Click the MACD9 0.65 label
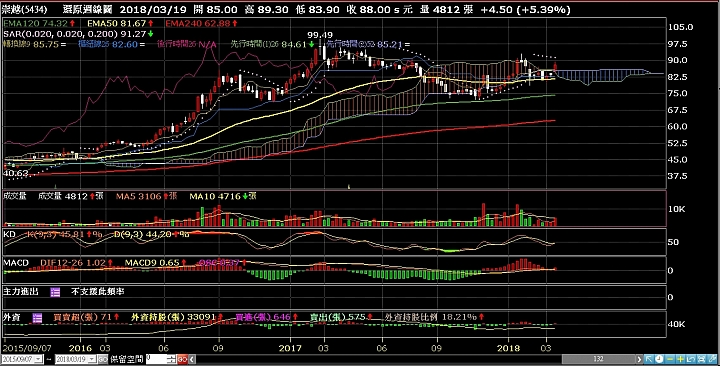Image resolution: width=720 pixels, height=367 pixels. coord(152,263)
